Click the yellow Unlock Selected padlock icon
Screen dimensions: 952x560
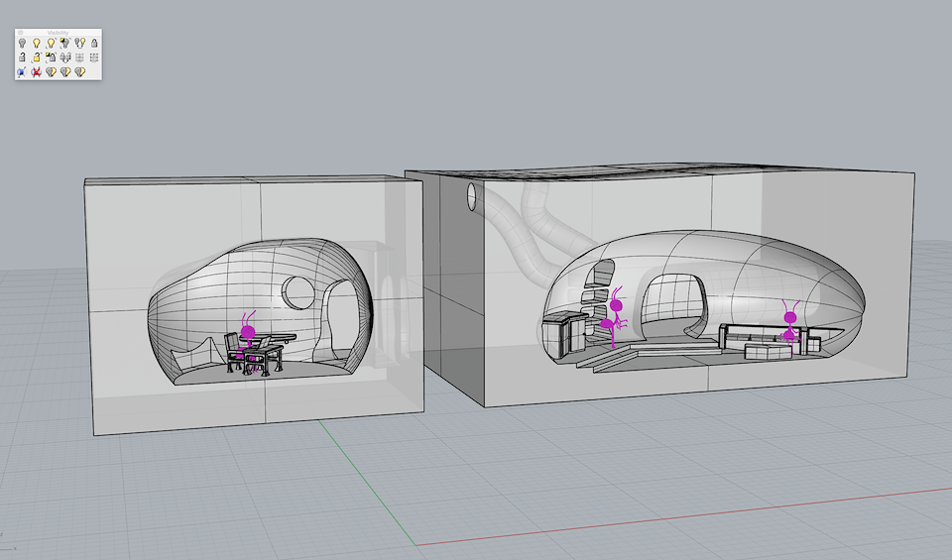(36, 57)
